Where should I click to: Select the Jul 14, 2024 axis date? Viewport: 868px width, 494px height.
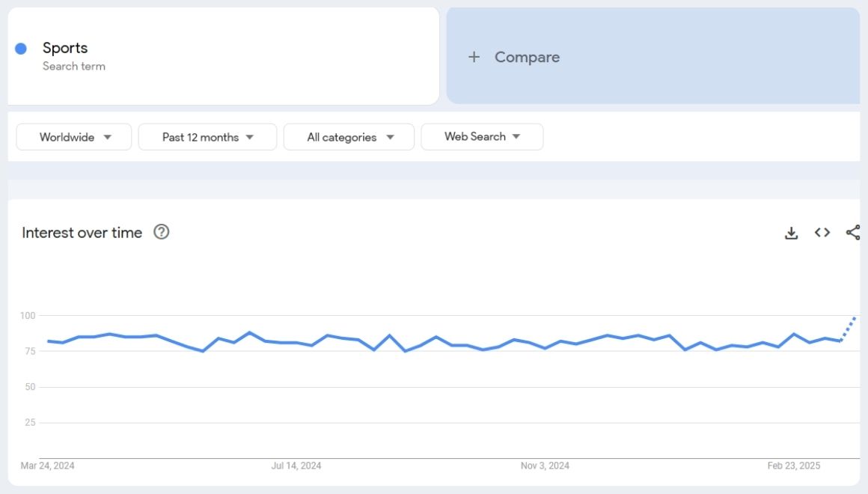(x=296, y=466)
